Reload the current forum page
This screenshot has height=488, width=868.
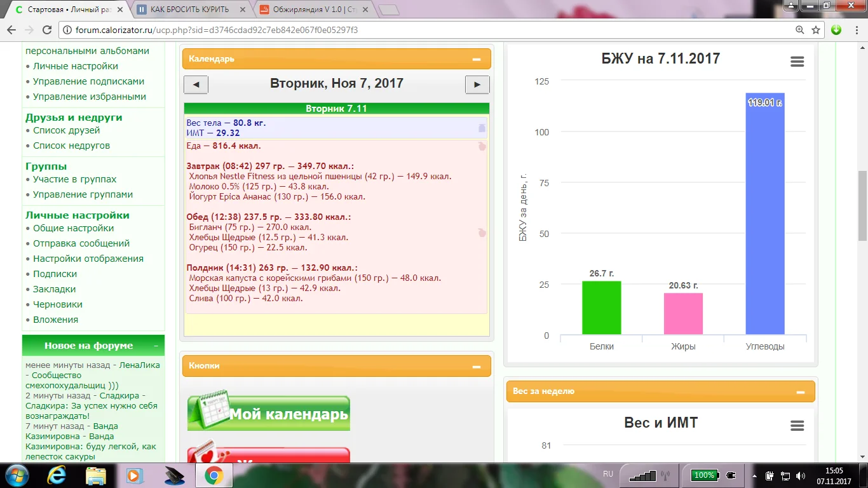46,30
